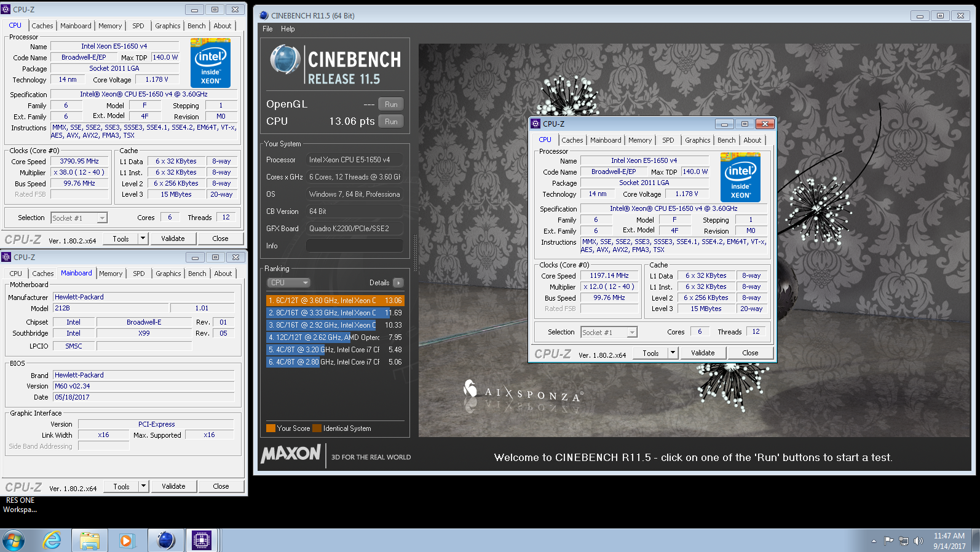Switch to Bench tab in right CPU-Z
This screenshot has width=980, height=552.
pos(727,140)
